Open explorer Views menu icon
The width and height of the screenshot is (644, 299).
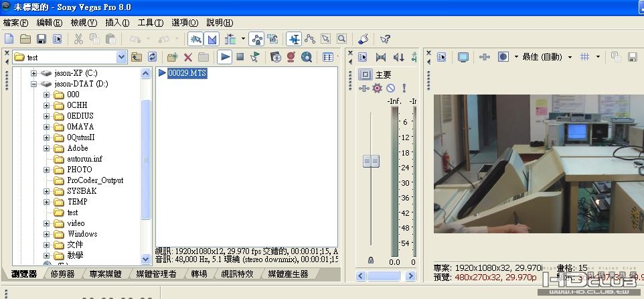pyautogui.click(x=328, y=57)
